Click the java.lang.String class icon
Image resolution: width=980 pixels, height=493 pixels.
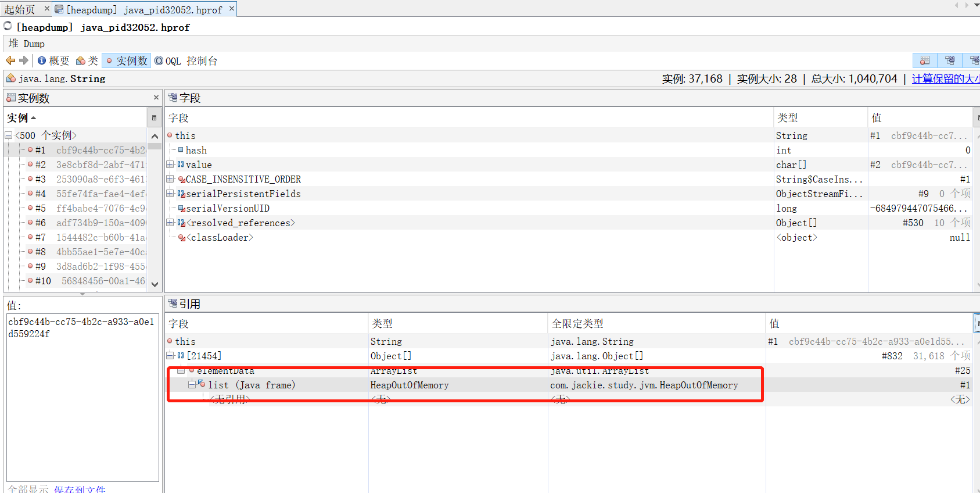[x=11, y=78]
